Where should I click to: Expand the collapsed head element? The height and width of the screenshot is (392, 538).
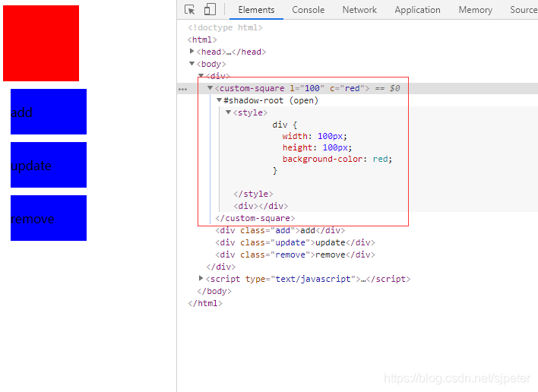191,52
